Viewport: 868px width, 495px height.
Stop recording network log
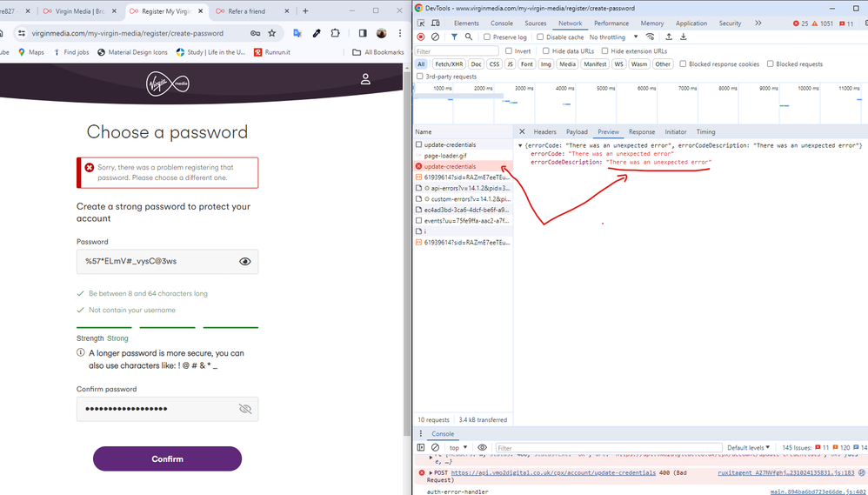(x=421, y=37)
